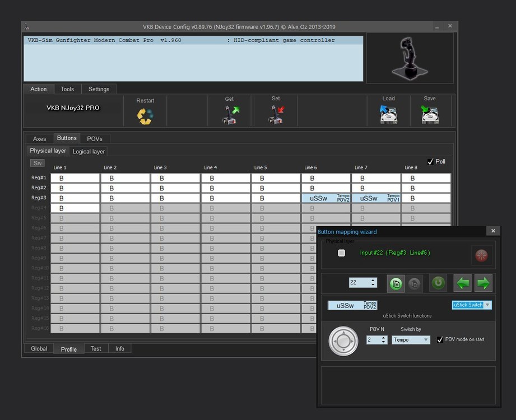Increase the input number 22 spinner
The image size is (516, 420).
click(373, 280)
